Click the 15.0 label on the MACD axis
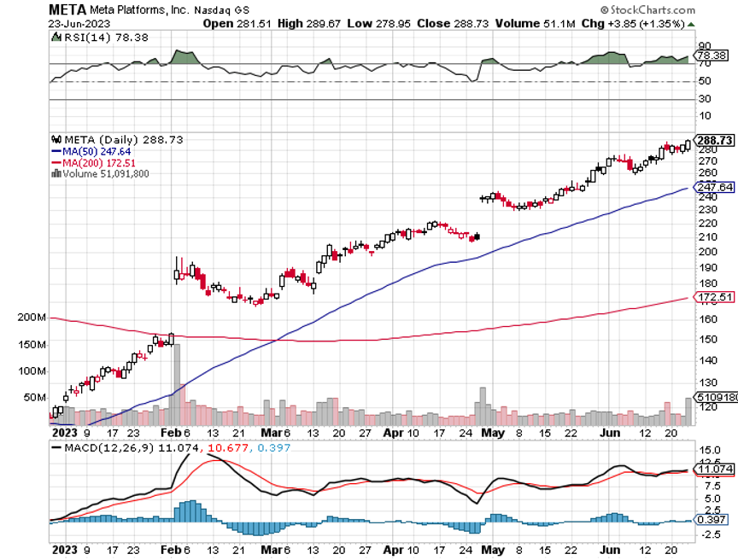Screen dimensions: 738x560 click(x=710, y=450)
